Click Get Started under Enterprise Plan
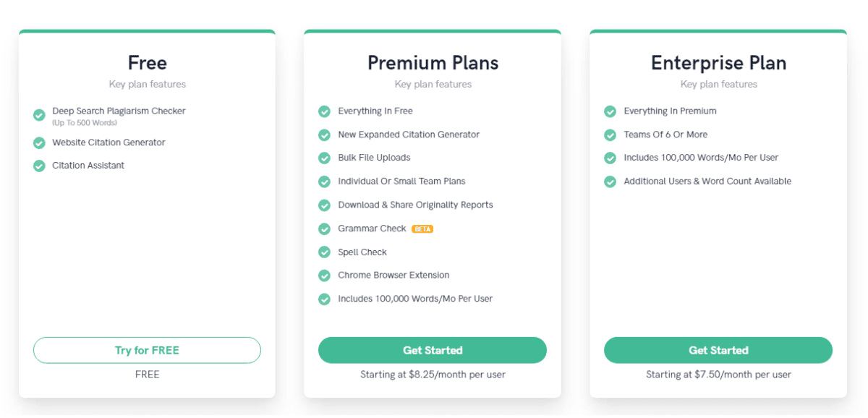 pos(718,350)
